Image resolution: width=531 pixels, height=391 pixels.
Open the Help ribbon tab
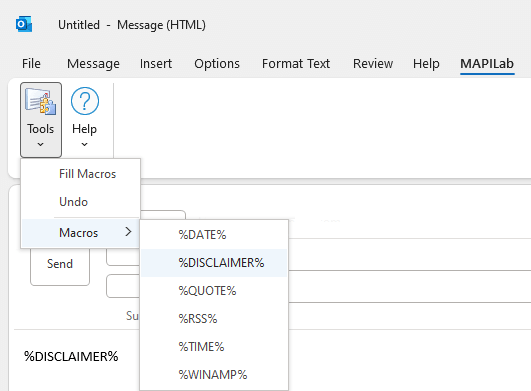pyautogui.click(x=426, y=64)
